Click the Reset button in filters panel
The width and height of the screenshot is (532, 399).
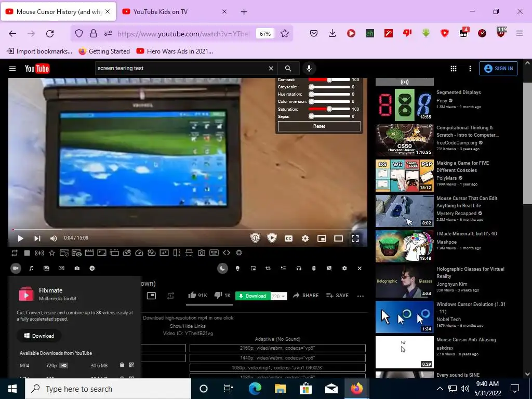(320, 126)
